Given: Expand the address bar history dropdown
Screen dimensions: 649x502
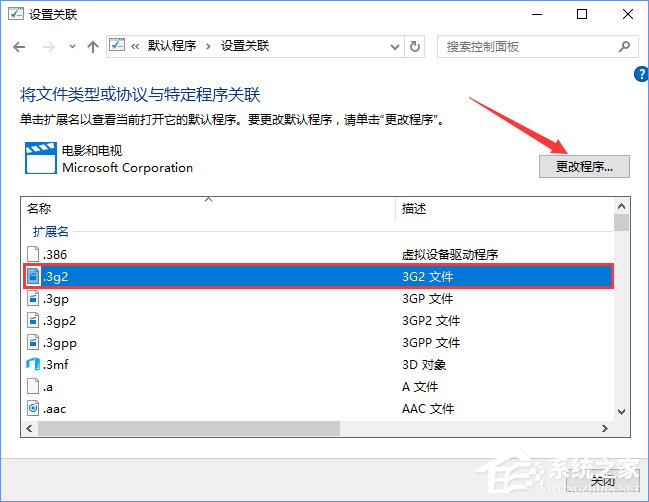Looking at the screenshot, I should (x=395, y=47).
